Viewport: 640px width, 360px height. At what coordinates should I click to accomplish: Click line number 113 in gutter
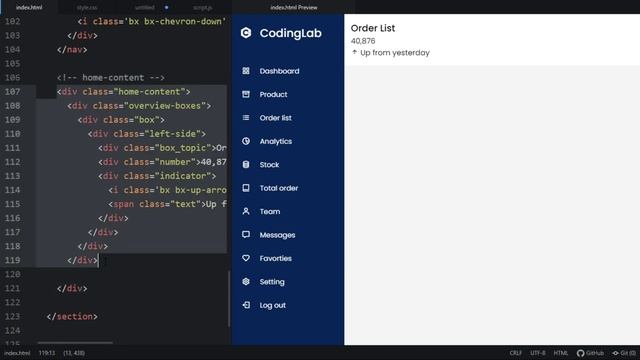12,176
